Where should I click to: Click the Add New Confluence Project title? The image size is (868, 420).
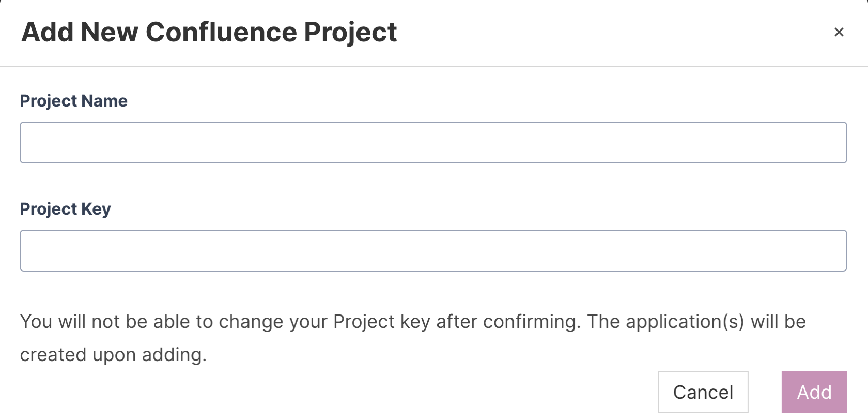click(x=209, y=32)
